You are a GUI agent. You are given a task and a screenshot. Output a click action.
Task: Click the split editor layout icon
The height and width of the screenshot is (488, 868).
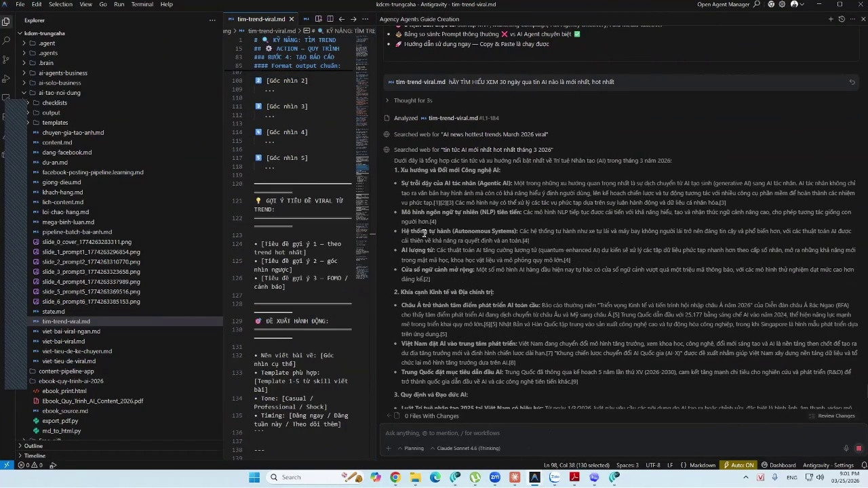(x=330, y=19)
